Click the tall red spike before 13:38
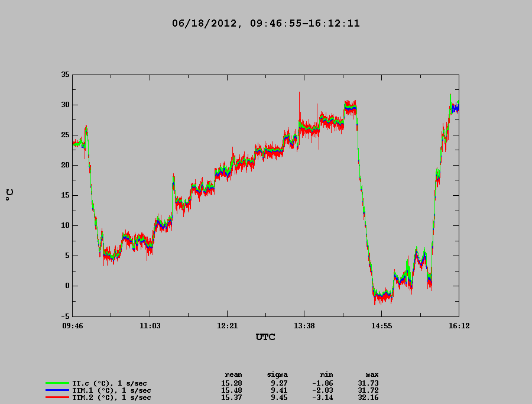This screenshot has height=404, width=532. (299, 105)
